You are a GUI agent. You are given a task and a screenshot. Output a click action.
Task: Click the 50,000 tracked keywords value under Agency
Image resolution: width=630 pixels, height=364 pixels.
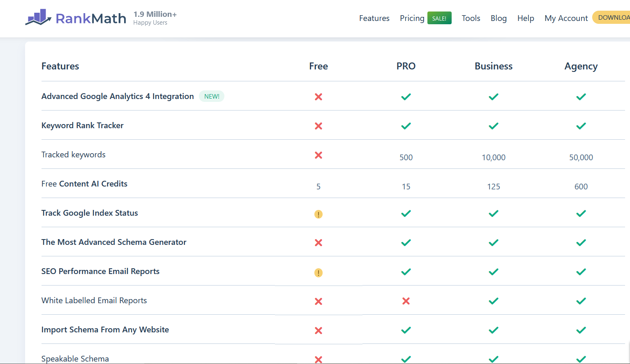coord(581,157)
